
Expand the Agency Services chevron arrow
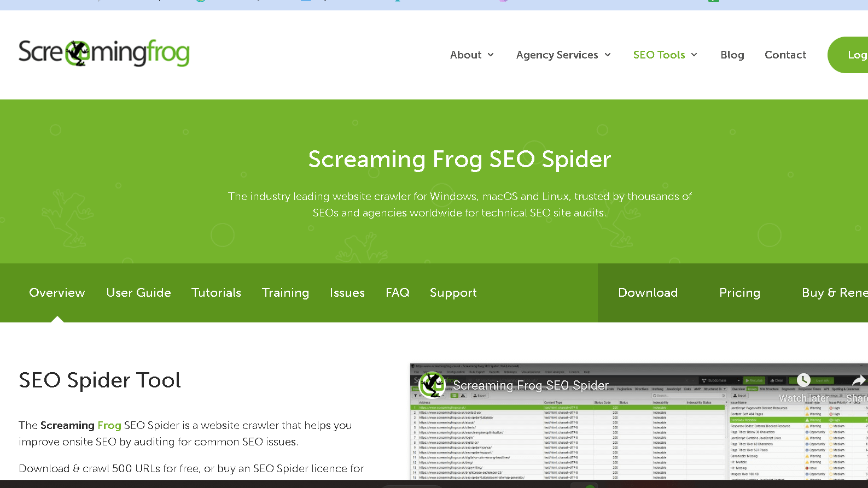coord(608,55)
